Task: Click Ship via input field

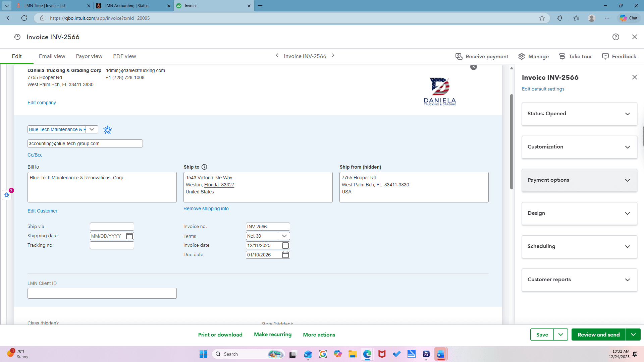Action: (112, 227)
